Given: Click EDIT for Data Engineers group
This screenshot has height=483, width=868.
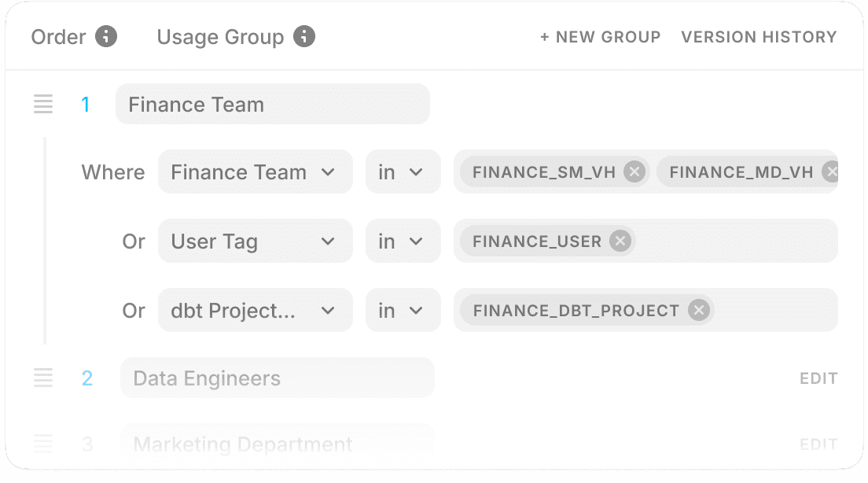Looking at the screenshot, I should click(x=818, y=378).
